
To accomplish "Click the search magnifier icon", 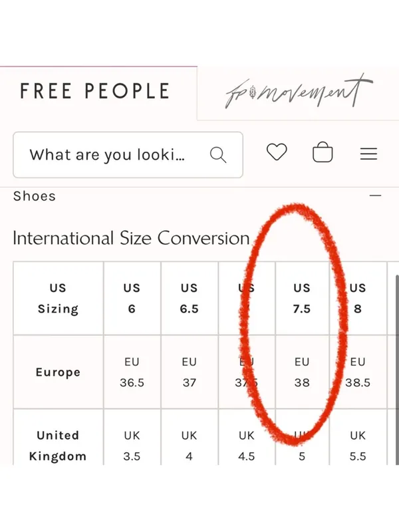I will pos(218,155).
